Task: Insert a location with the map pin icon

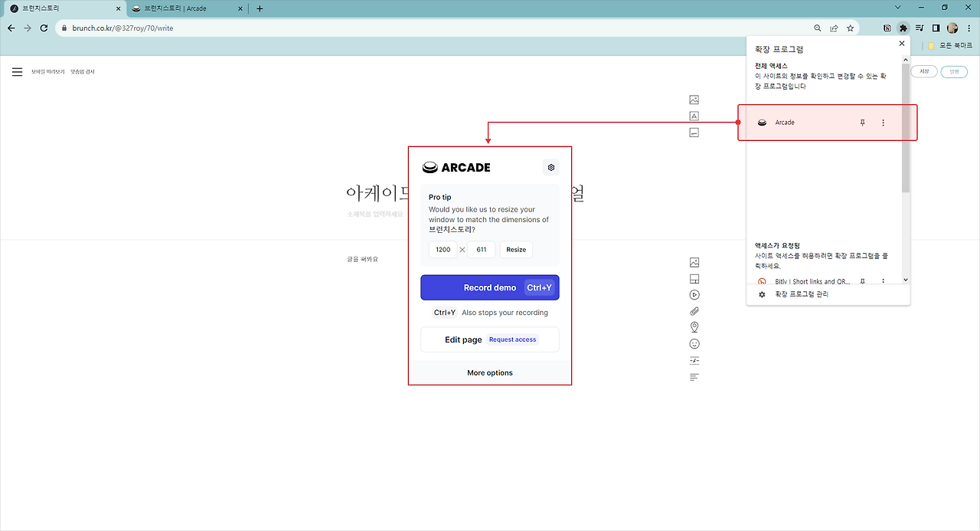Action: [x=694, y=327]
